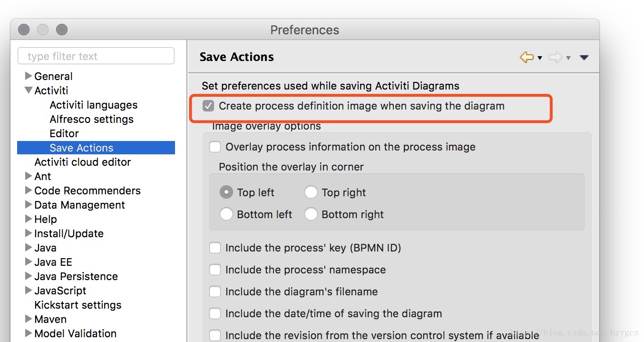
Task: Click the type filter text field
Action: tap(96, 56)
